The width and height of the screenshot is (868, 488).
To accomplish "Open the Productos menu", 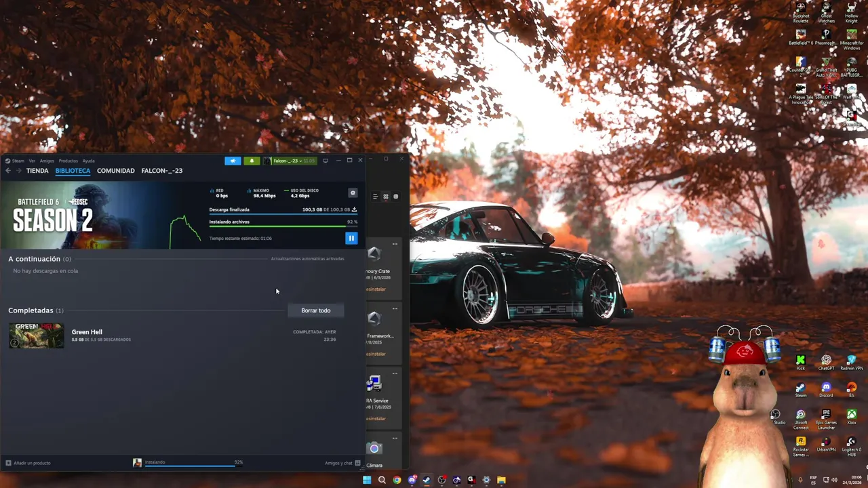I will click(68, 161).
